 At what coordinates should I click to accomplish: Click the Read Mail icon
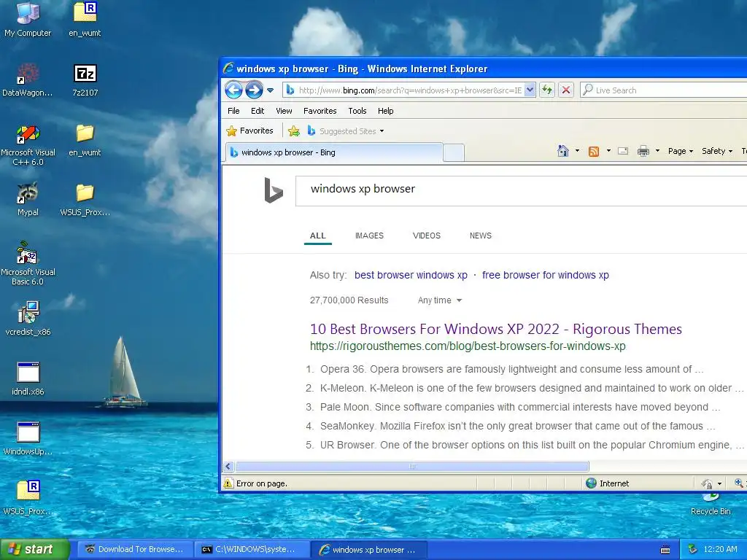tap(623, 151)
